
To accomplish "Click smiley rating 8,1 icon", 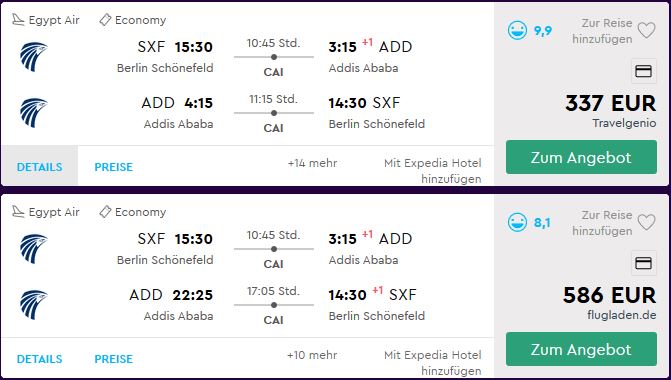I will (517, 223).
